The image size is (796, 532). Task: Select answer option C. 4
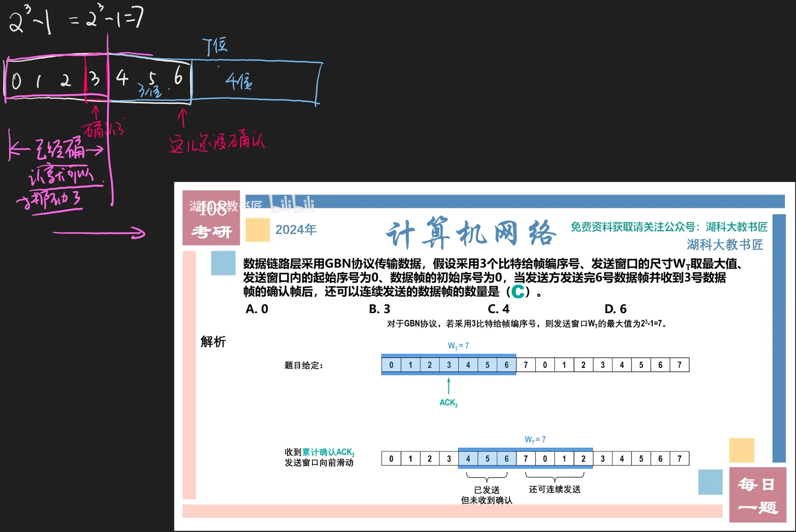[499, 309]
